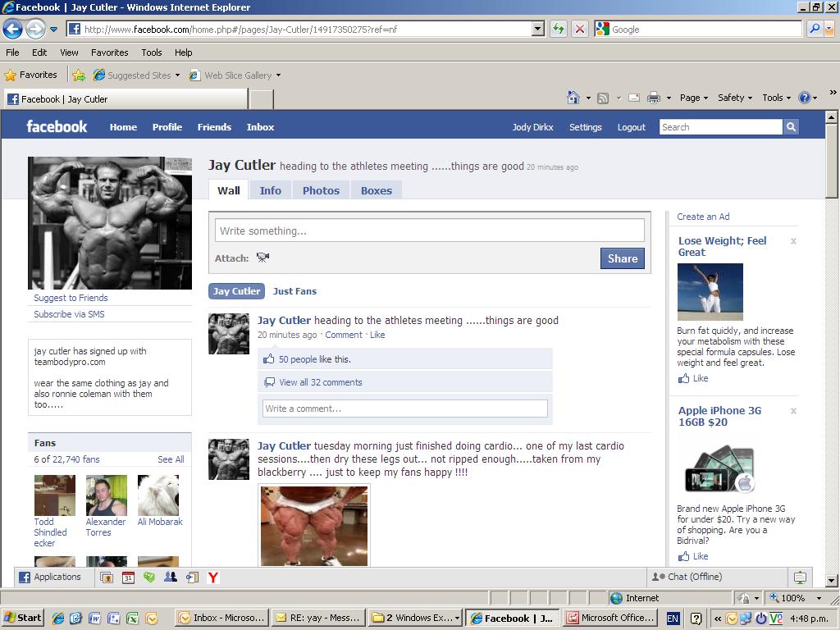Screen dimensions: 840x630
Task: Click the Print icon in command bar
Action: [653, 98]
